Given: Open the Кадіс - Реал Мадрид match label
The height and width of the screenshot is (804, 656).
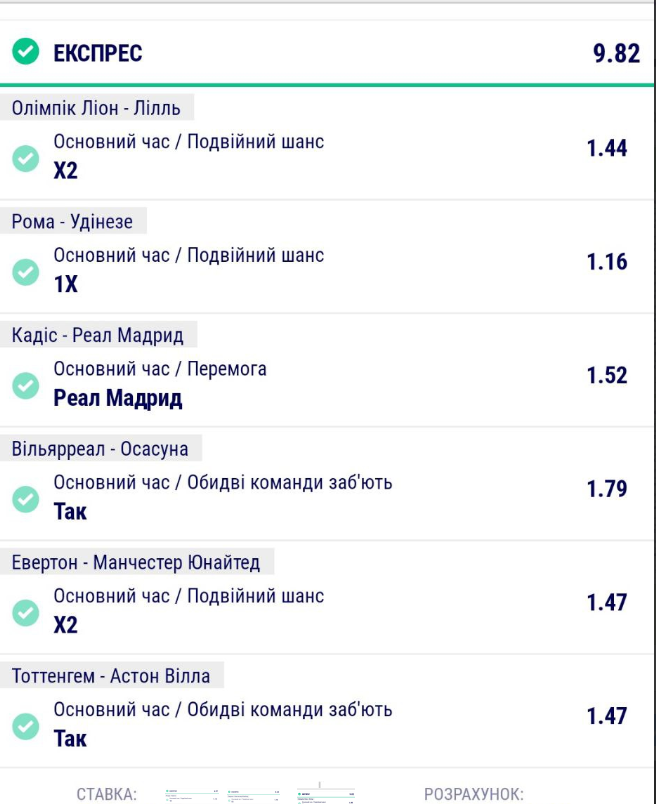Looking at the screenshot, I should pyautogui.click(x=97, y=335).
